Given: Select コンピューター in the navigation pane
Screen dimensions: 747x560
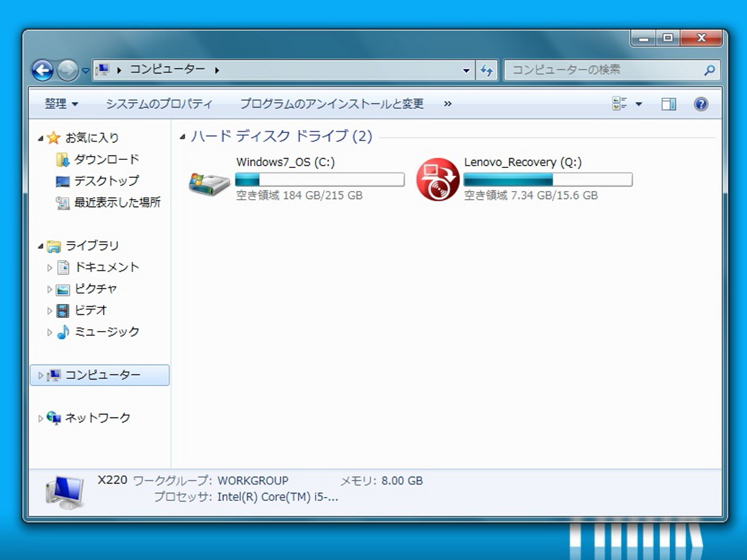Looking at the screenshot, I should pyautogui.click(x=100, y=375).
